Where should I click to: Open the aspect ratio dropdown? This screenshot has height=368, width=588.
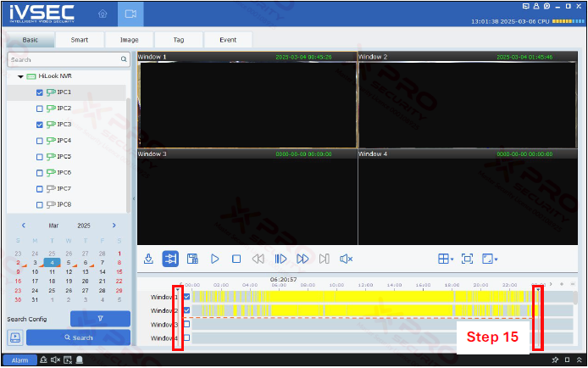point(490,259)
